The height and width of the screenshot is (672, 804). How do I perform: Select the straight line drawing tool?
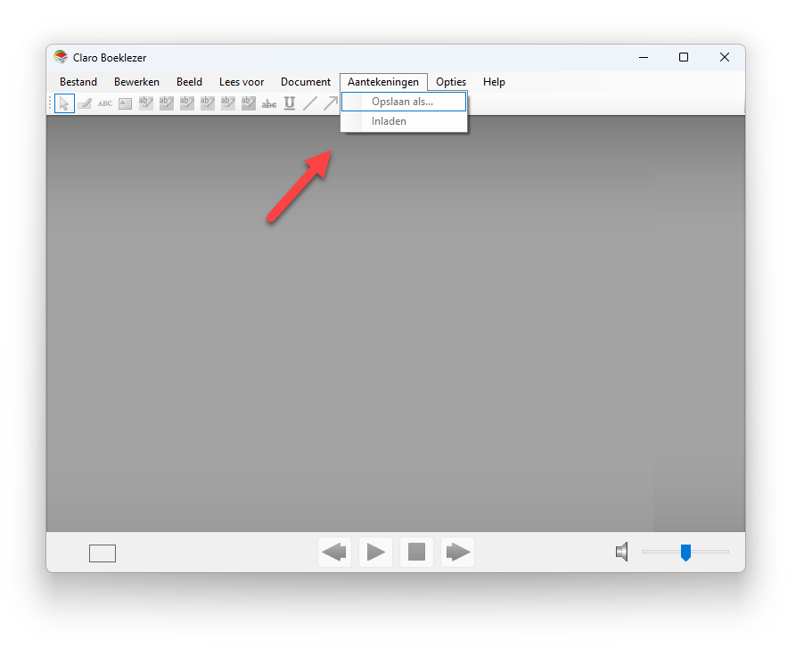click(x=310, y=103)
